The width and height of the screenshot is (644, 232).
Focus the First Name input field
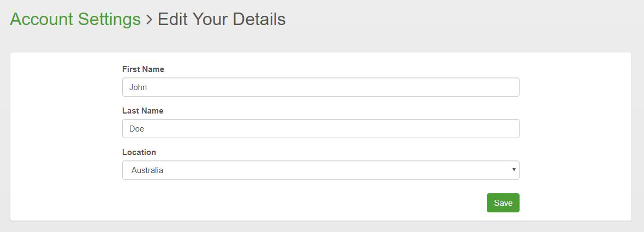320,87
